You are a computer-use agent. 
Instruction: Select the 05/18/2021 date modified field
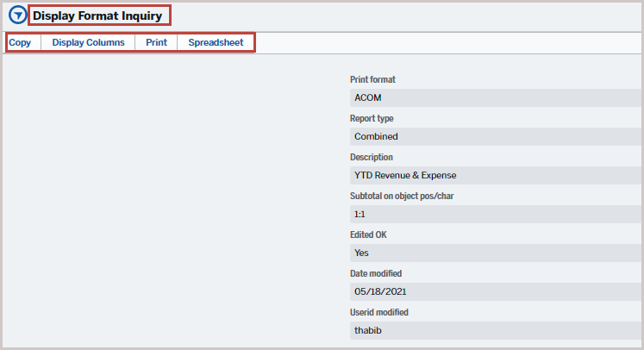(x=495, y=291)
